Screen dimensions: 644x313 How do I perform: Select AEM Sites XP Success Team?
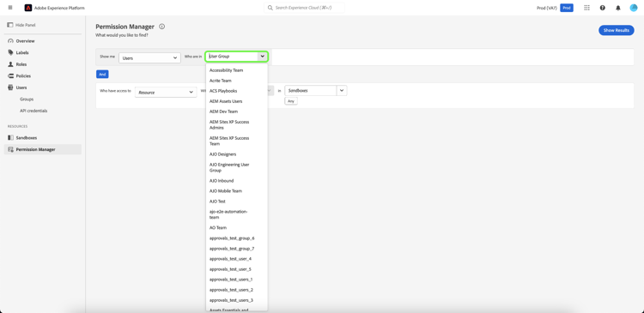(237, 141)
